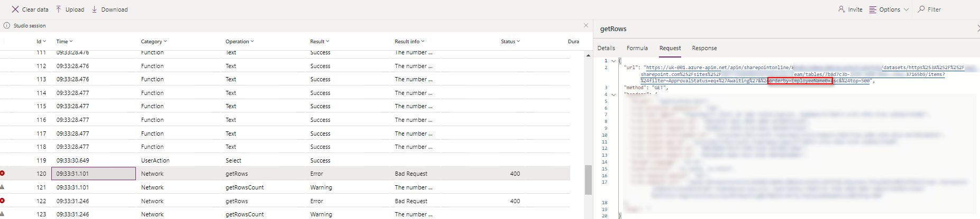980x219 pixels.
Task: Click the Upload arrow icon
Action: click(x=59, y=9)
